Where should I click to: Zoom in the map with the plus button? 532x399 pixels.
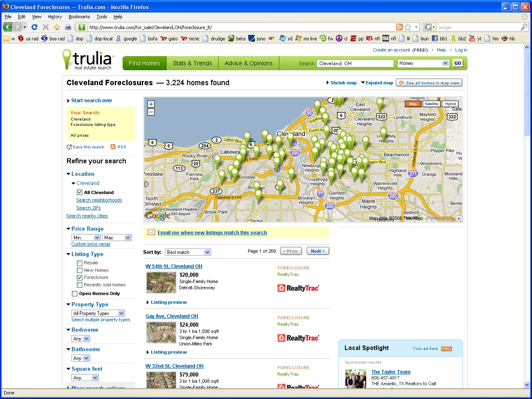coord(151,104)
